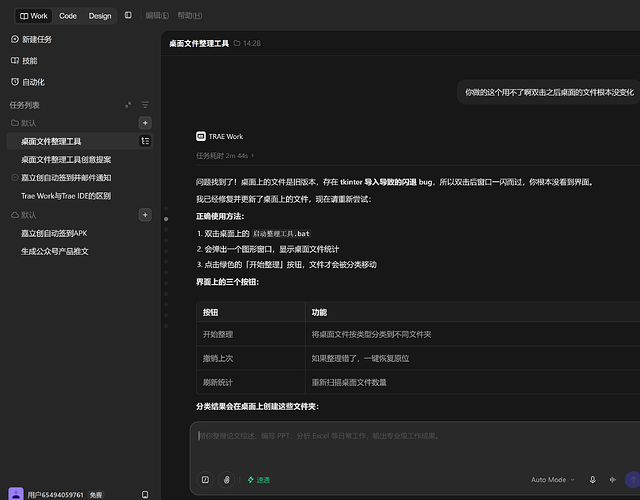The image size is (640, 500).
Task: Open the 编辑(E) menu
Action: 157,16
